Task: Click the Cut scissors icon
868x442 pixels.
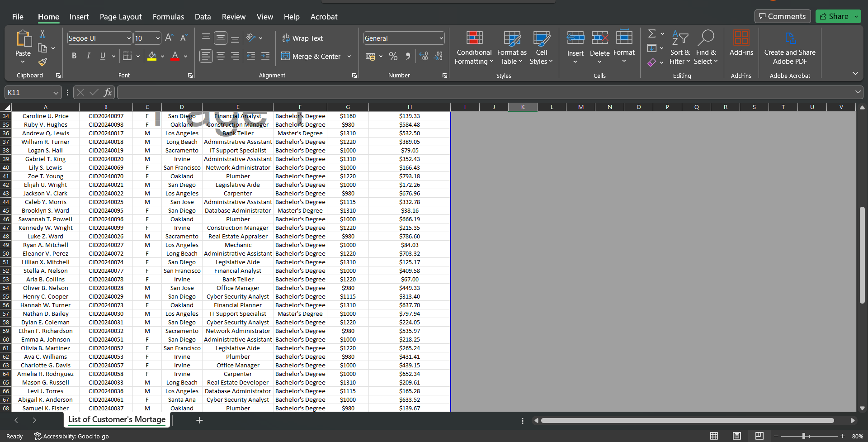Action: pos(42,34)
